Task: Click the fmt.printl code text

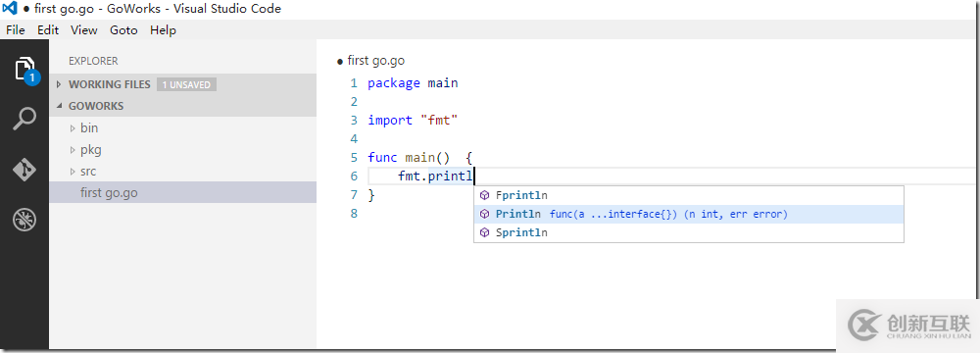Action: pos(435,176)
